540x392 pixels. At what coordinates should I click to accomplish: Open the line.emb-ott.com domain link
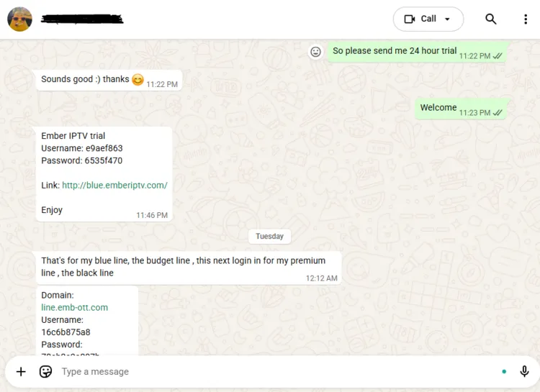[x=74, y=307]
